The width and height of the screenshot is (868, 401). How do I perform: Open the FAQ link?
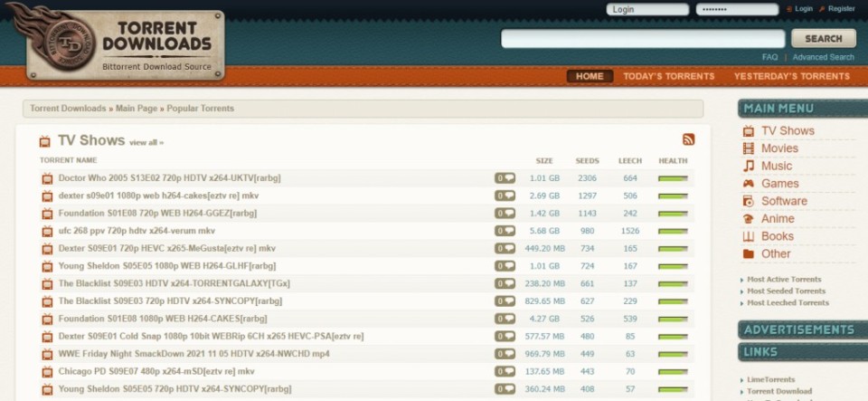[769, 57]
